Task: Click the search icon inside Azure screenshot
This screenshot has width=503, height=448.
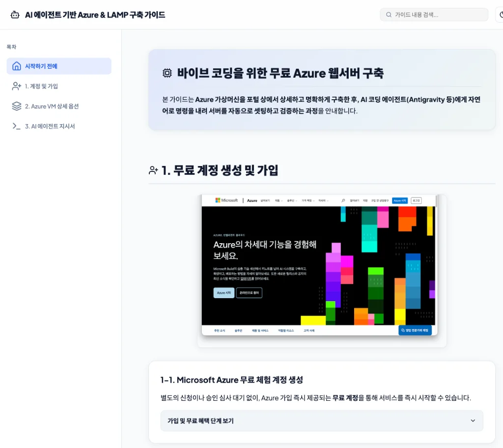Action: (343, 200)
